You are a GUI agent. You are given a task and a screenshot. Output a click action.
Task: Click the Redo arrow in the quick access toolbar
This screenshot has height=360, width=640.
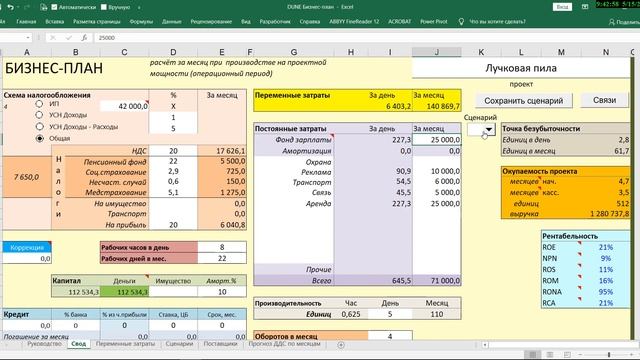coord(27,7)
